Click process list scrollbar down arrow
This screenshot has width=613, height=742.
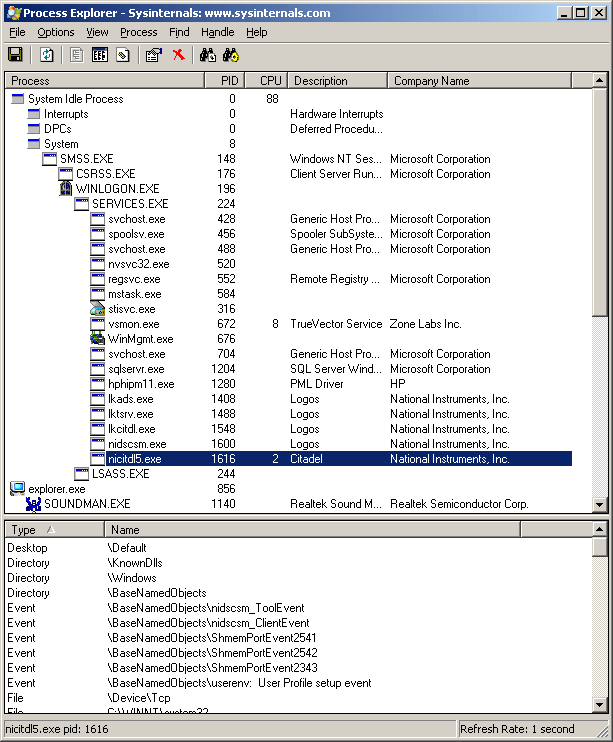(x=599, y=504)
